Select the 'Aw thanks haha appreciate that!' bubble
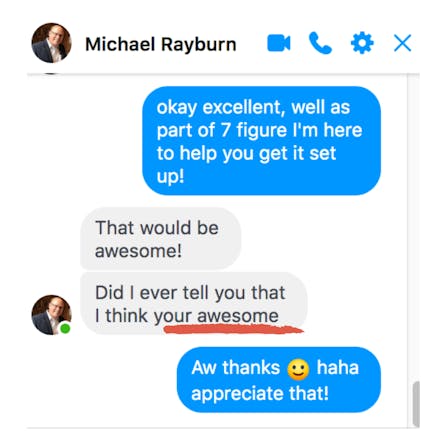 [279, 380]
